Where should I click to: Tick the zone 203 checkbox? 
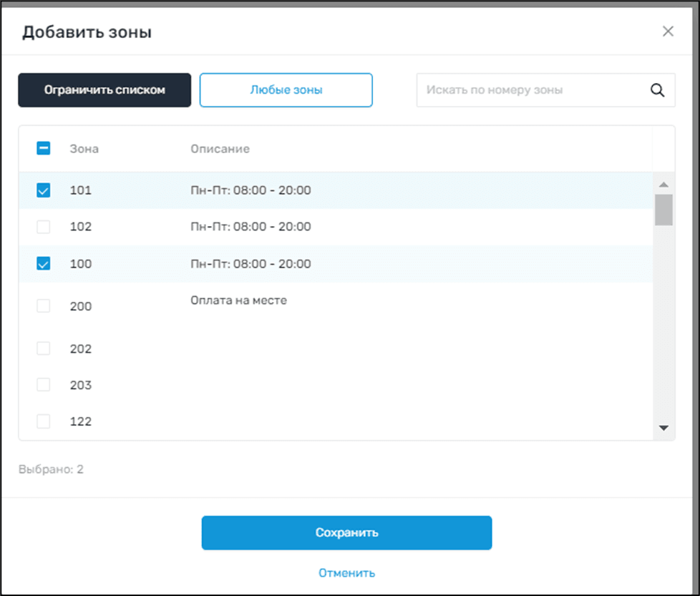(43, 385)
